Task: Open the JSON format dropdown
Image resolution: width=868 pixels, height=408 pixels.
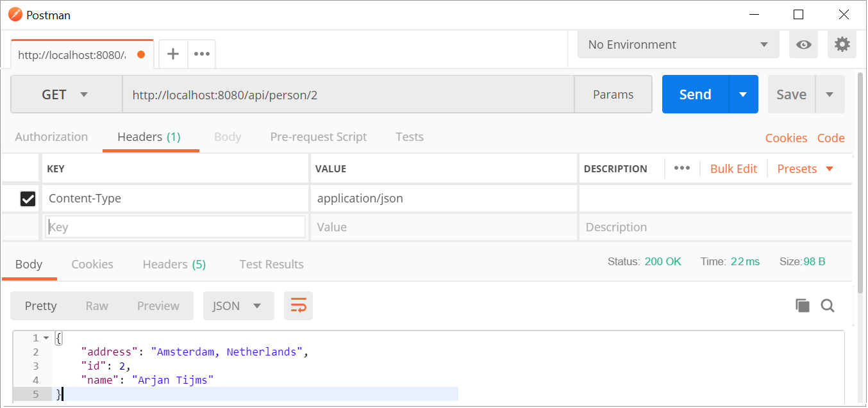Action: (238, 306)
